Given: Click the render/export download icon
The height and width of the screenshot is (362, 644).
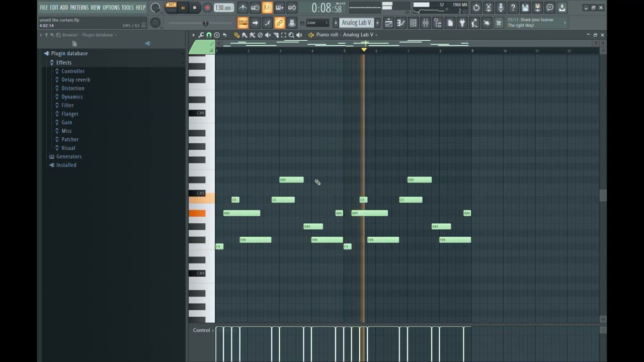Looking at the screenshot, I should pos(562,8).
